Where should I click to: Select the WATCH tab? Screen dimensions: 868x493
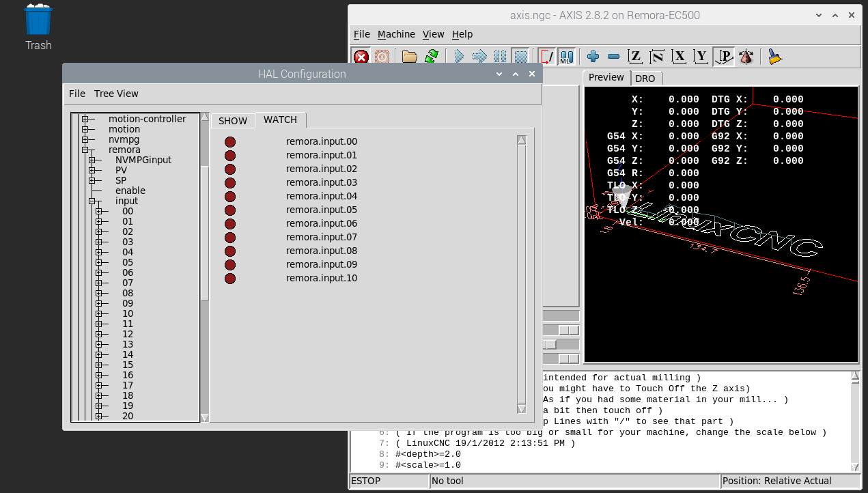[281, 120]
